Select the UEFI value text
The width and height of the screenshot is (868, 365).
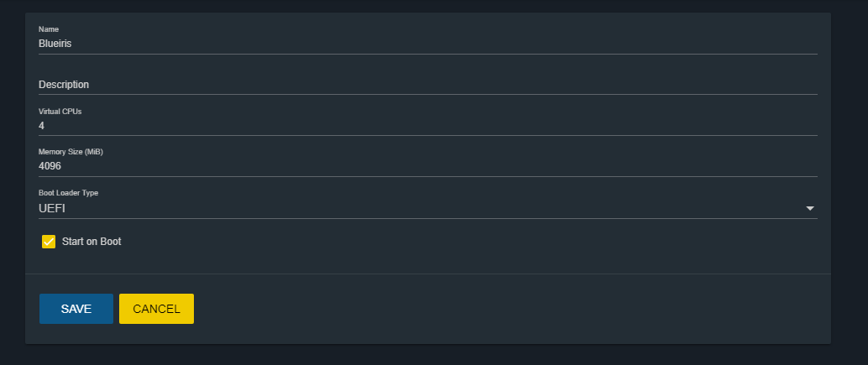click(52, 208)
